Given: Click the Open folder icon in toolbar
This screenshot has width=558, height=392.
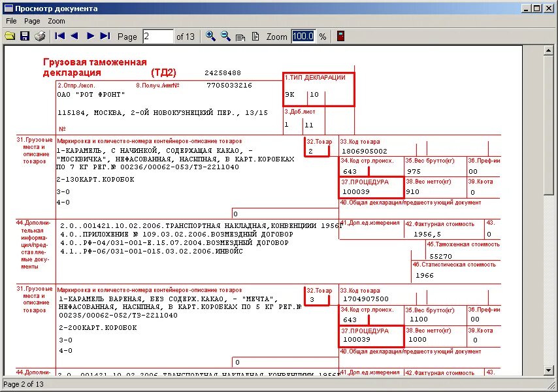Looking at the screenshot, I should [x=10, y=36].
